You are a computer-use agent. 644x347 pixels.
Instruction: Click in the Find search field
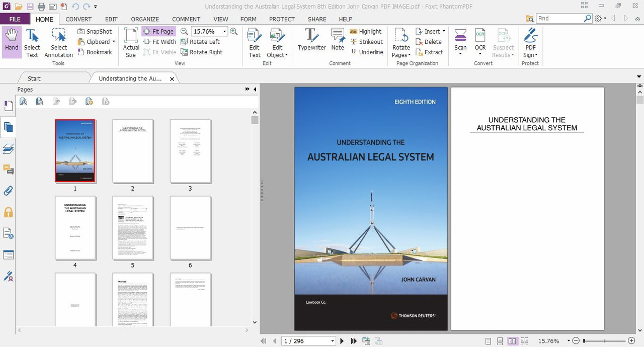click(559, 18)
